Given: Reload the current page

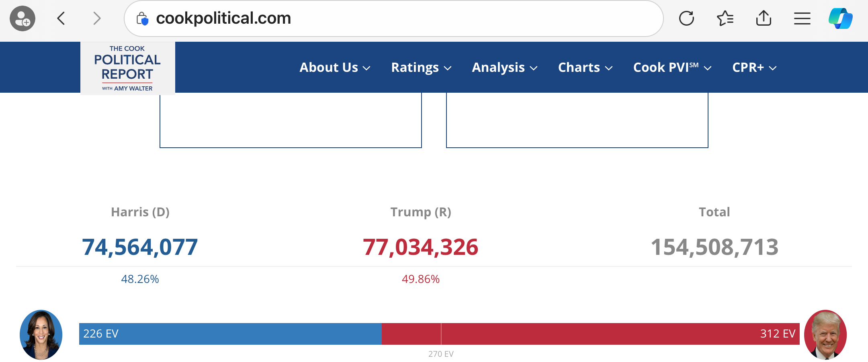Looking at the screenshot, I should pyautogui.click(x=686, y=18).
